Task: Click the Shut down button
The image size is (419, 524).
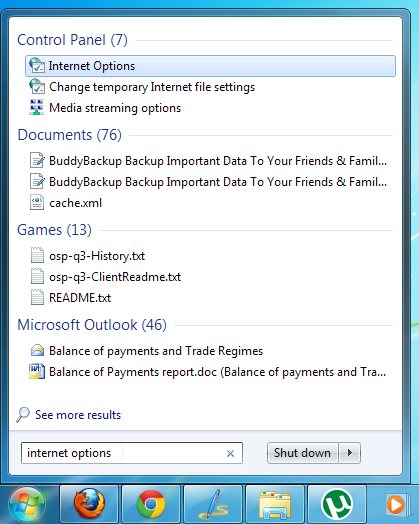Action: 302,453
